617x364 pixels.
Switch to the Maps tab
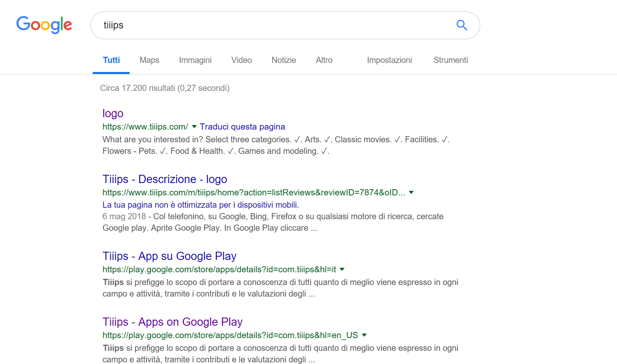click(149, 60)
